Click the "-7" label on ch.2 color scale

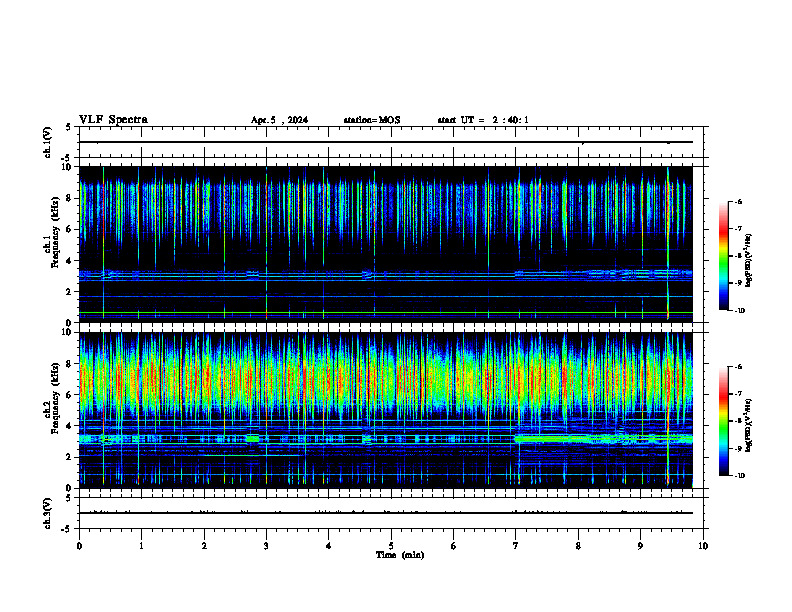tap(738, 394)
